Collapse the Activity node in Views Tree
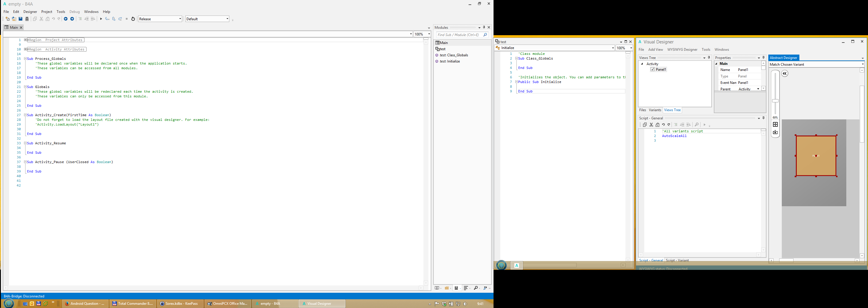The image size is (868, 308). coord(642,64)
